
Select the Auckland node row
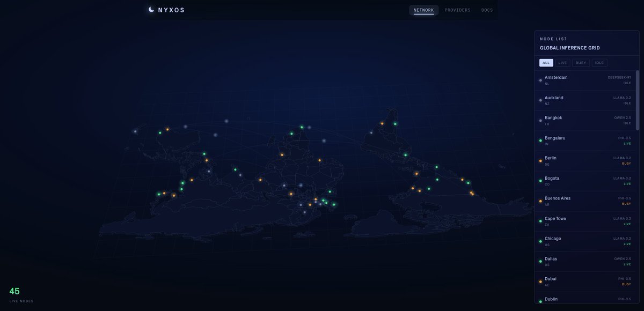(585, 101)
